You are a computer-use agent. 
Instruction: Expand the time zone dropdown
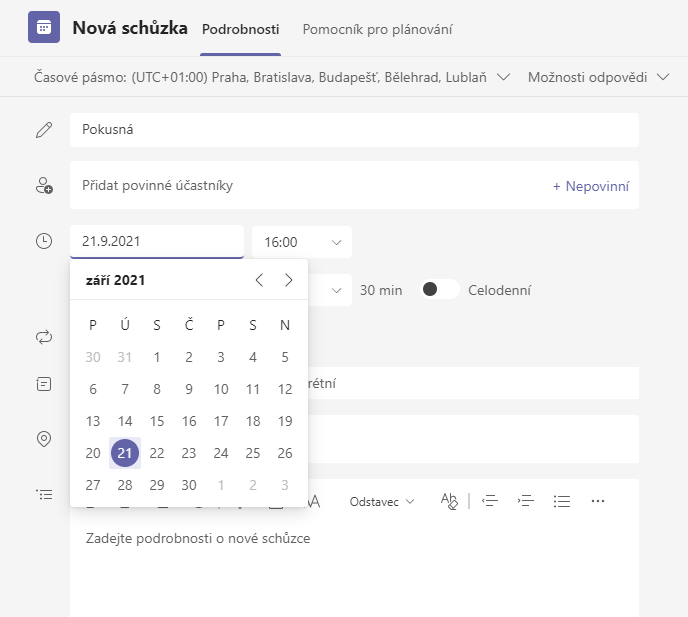(503, 77)
